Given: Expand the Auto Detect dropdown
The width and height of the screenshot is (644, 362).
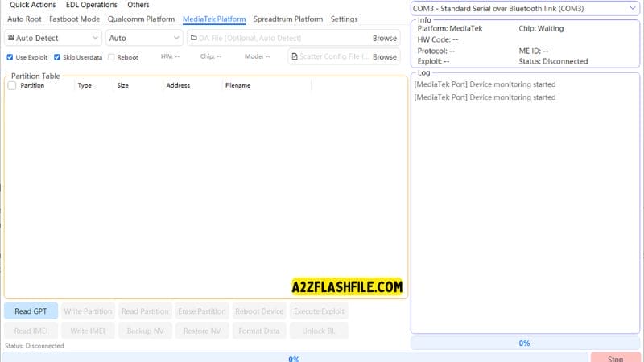Looking at the screenshot, I should click(53, 38).
